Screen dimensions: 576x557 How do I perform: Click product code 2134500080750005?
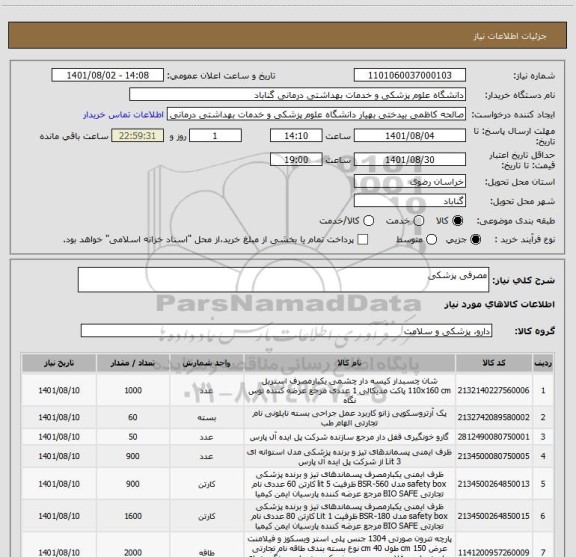tap(493, 456)
